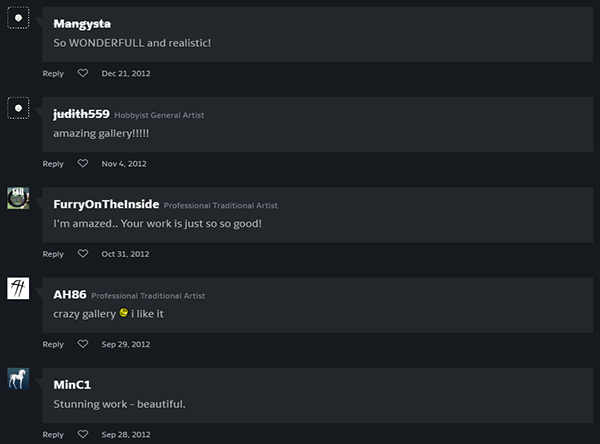Viewport: 600px width, 444px height.
Task: Open the judith559 username link
Action: pyautogui.click(x=81, y=114)
